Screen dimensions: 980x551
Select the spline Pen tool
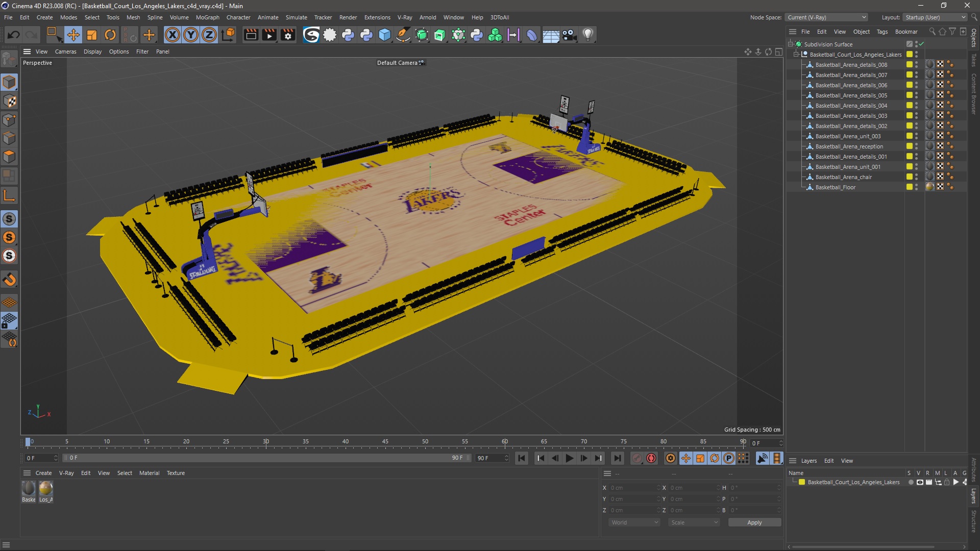pyautogui.click(x=403, y=35)
